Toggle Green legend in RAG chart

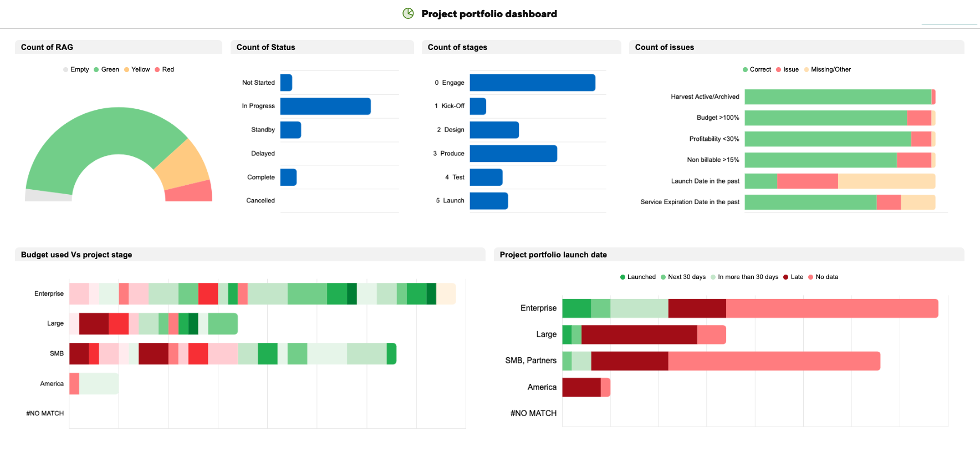[x=106, y=69]
